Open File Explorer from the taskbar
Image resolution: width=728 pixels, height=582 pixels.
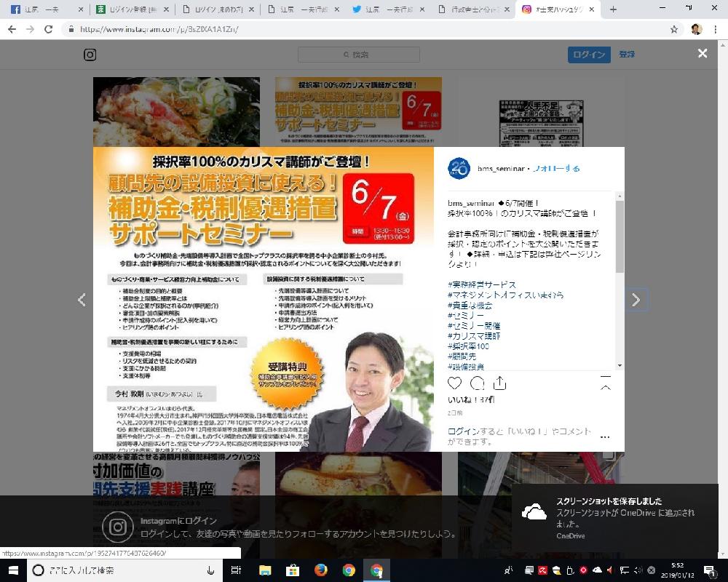point(265,570)
